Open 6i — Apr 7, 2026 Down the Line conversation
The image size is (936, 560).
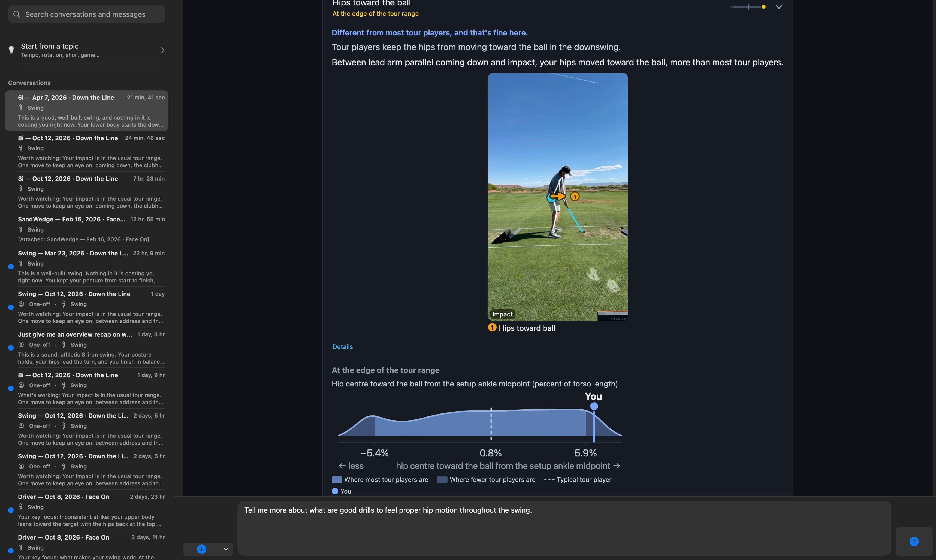(x=86, y=111)
